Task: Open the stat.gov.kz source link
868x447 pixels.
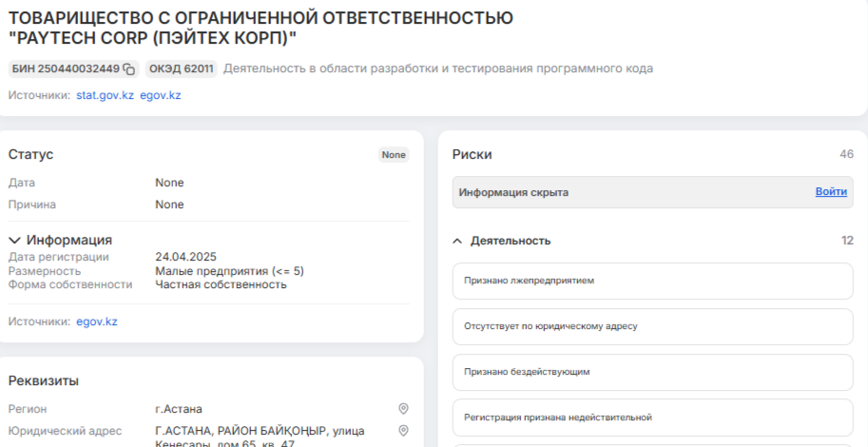Action: [105, 95]
